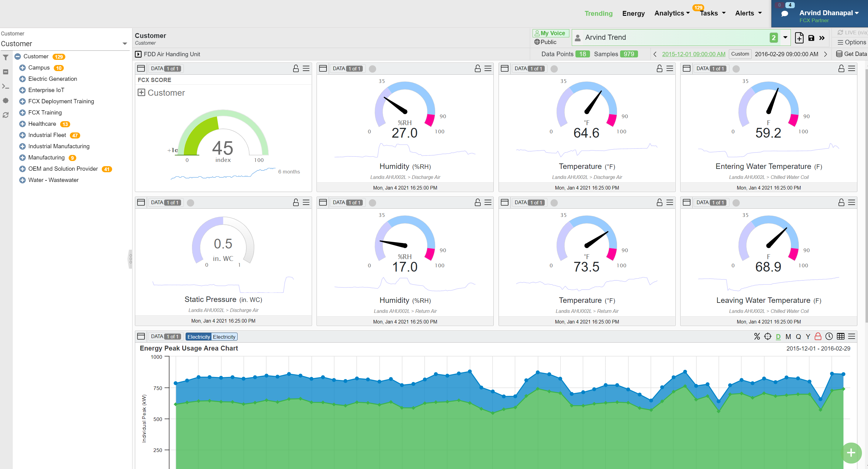The width and height of the screenshot is (868, 469).
Task: Expand the Healthcare tree node
Action: click(x=22, y=124)
